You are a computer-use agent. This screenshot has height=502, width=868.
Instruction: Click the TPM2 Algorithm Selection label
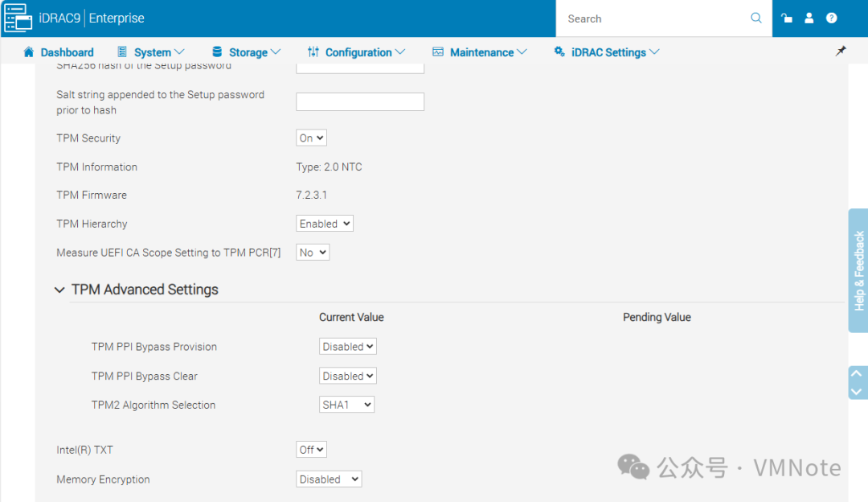[154, 405]
